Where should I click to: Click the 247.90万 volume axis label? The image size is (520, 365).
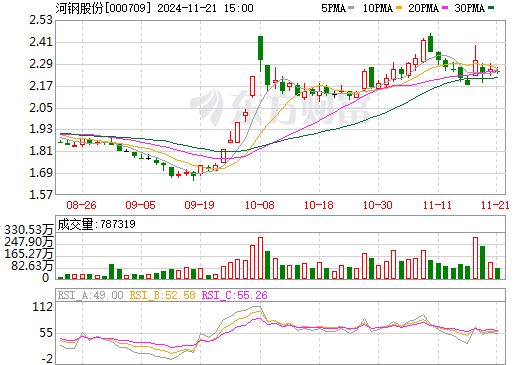click(x=29, y=242)
